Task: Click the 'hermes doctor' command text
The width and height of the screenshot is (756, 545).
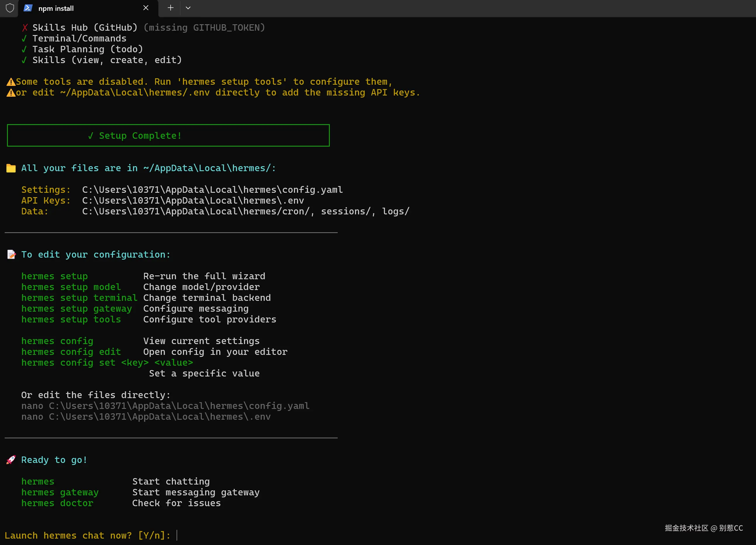Action: (x=57, y=503)
